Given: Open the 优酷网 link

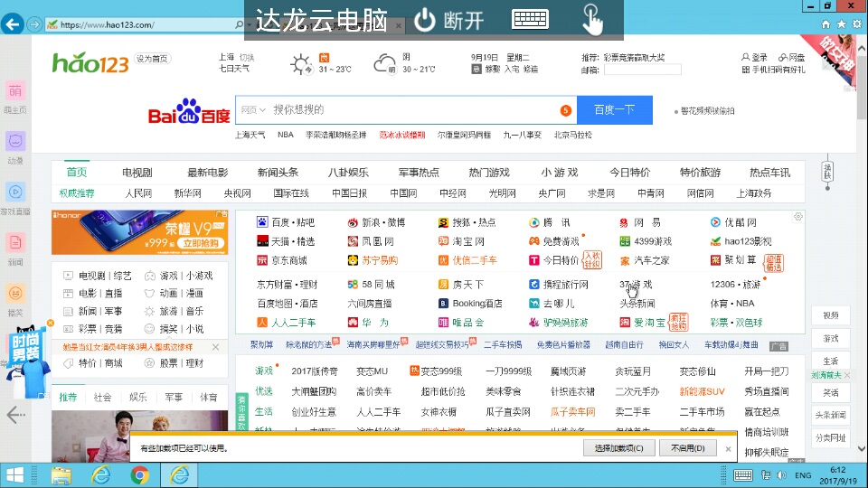Looking at the screenshot, I should coord(733,222).
